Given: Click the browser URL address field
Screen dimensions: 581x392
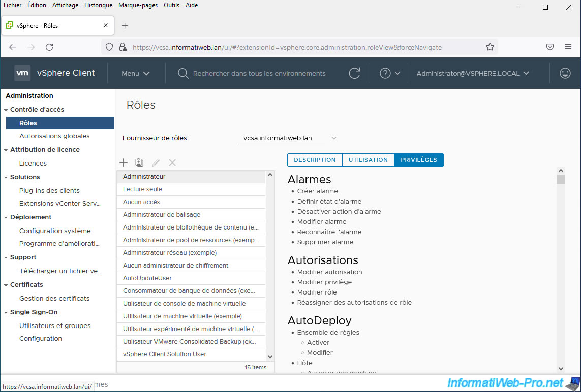Looking at the screenshot, I should [x=299, y=47].
